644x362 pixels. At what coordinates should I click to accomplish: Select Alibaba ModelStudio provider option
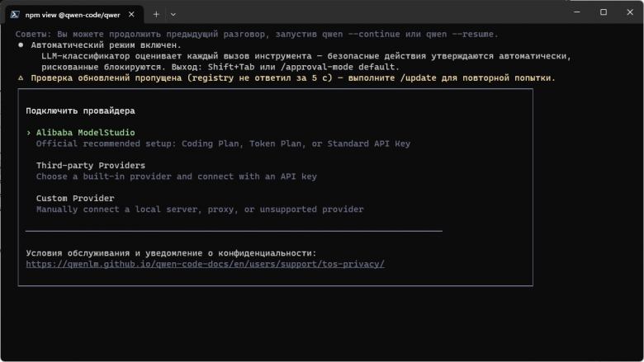click(85, 133)
